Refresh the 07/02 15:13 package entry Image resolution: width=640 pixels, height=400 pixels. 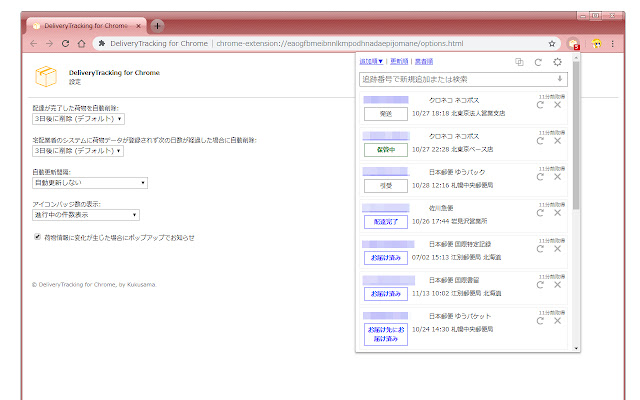[540, 249]
